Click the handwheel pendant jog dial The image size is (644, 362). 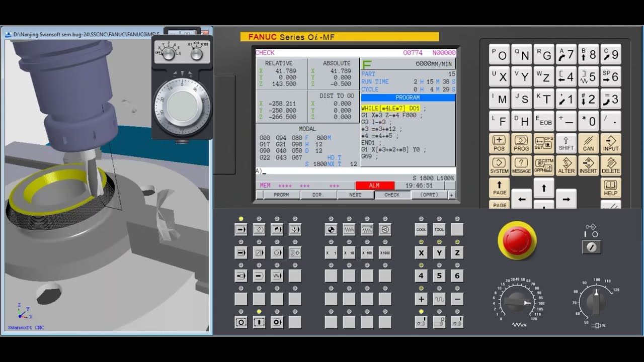(182, 106)
